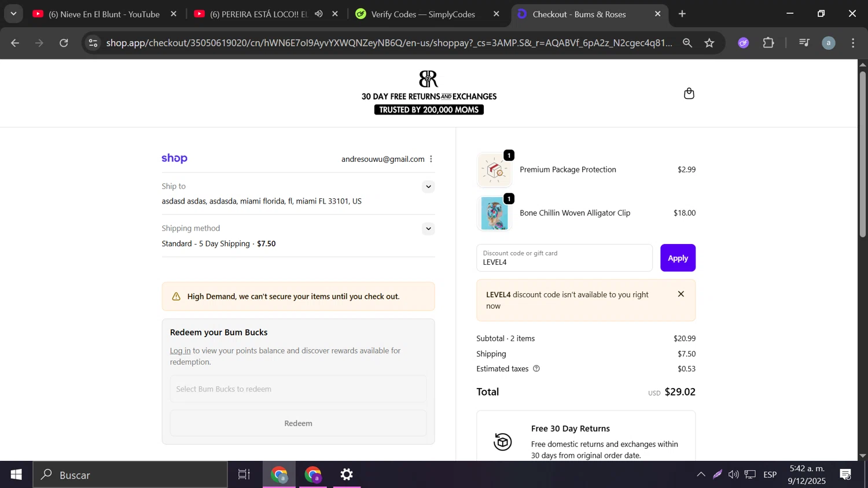This screenshot has height=488, width=868.
Task: Mute the audio-playing PEREIRA tab speaker icon
Action: pyautogui.click(x=319, y=14)
